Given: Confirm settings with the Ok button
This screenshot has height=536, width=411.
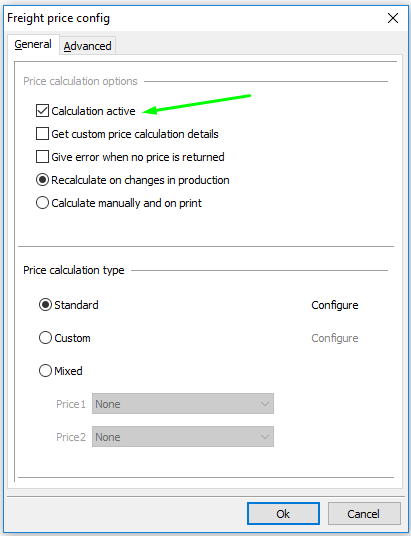Looking at the screenshot, I should coord(283,513).
